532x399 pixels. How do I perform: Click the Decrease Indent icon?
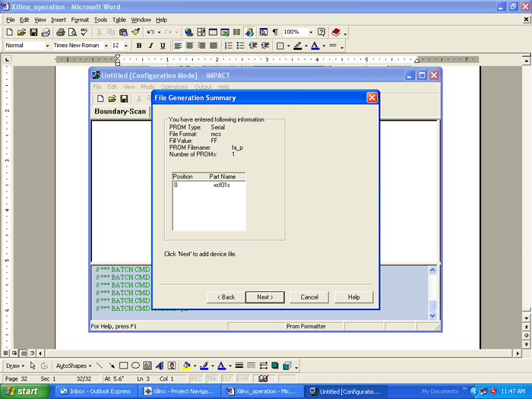[253, 46]
